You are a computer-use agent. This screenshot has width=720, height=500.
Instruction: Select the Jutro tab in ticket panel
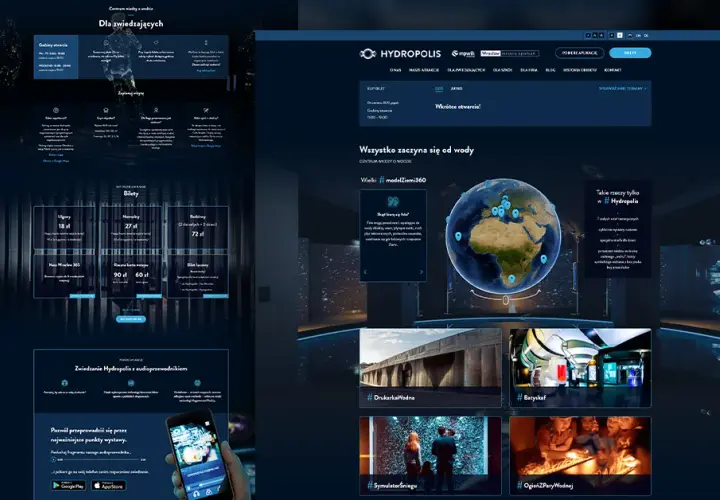pos(456,89)
